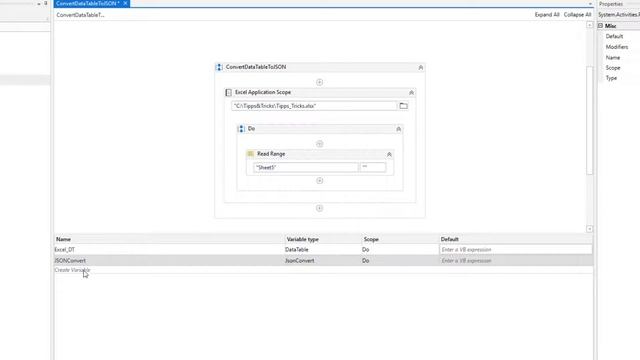Viewport: 640px width, 360px height.
Task: Select the Default property in Properties
Action: pyautogui.click(x=614, y=36)
